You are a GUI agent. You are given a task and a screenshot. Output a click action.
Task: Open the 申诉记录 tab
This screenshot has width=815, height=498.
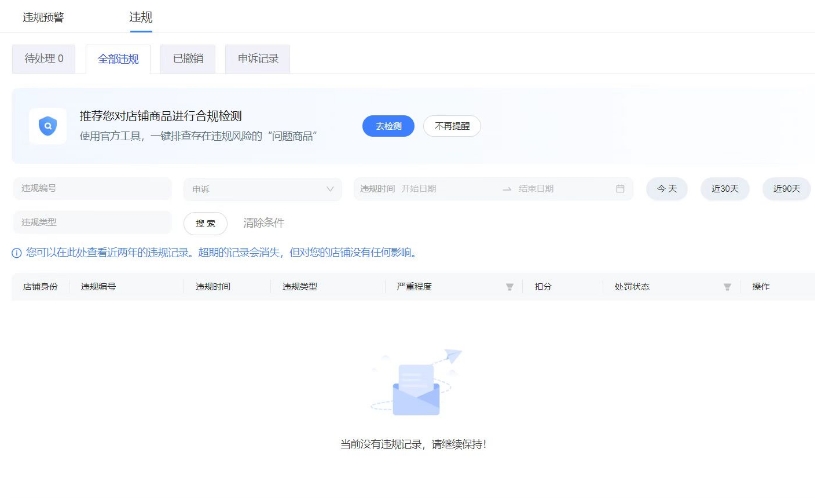click(257, 59)
